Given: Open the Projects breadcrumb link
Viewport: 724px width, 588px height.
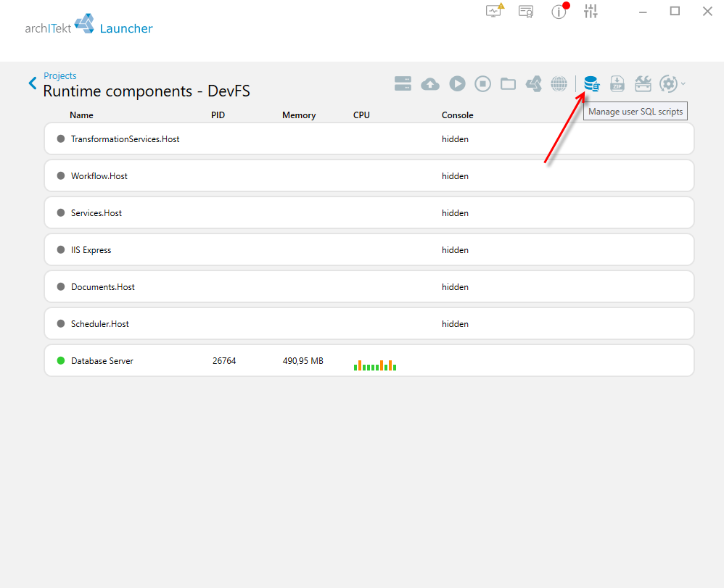Looking at the screenshot, I should 60,75.
